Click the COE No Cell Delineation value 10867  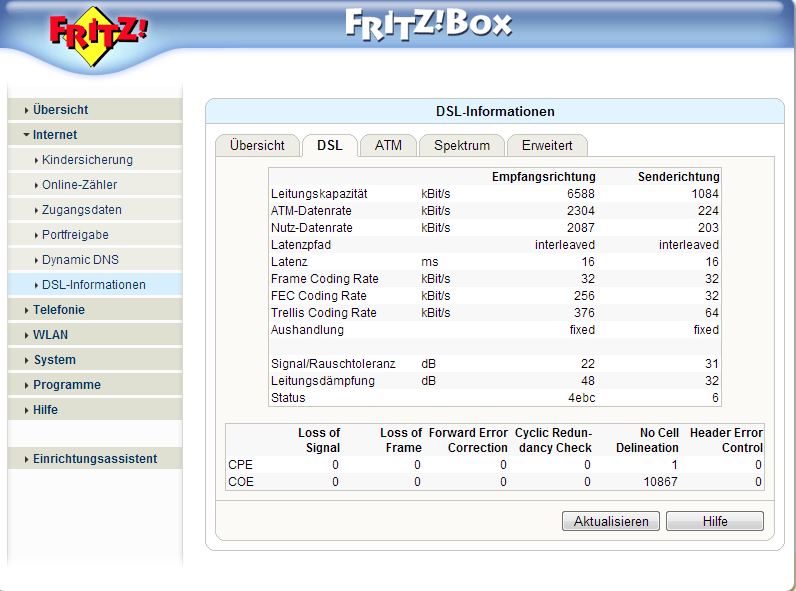click(x=660, y=481)
